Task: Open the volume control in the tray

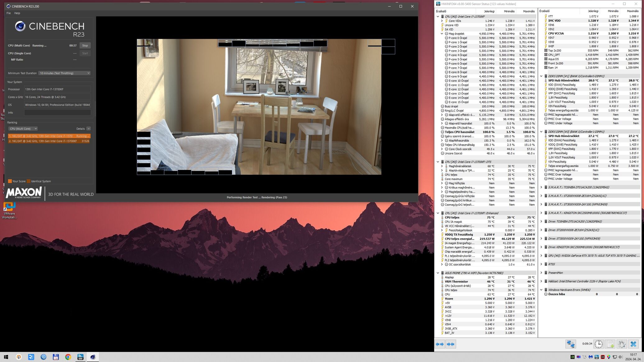Action: click(621, 357)
